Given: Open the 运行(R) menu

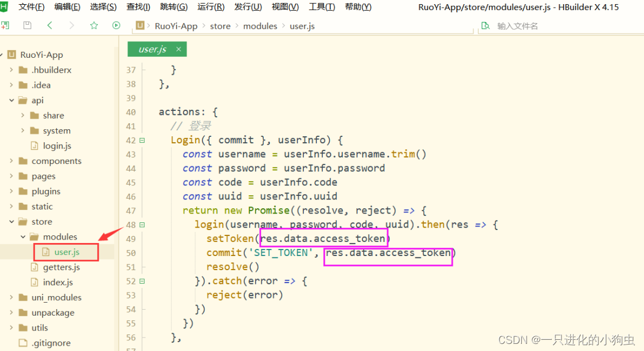Looking at the screenshot, I should 211,7.
